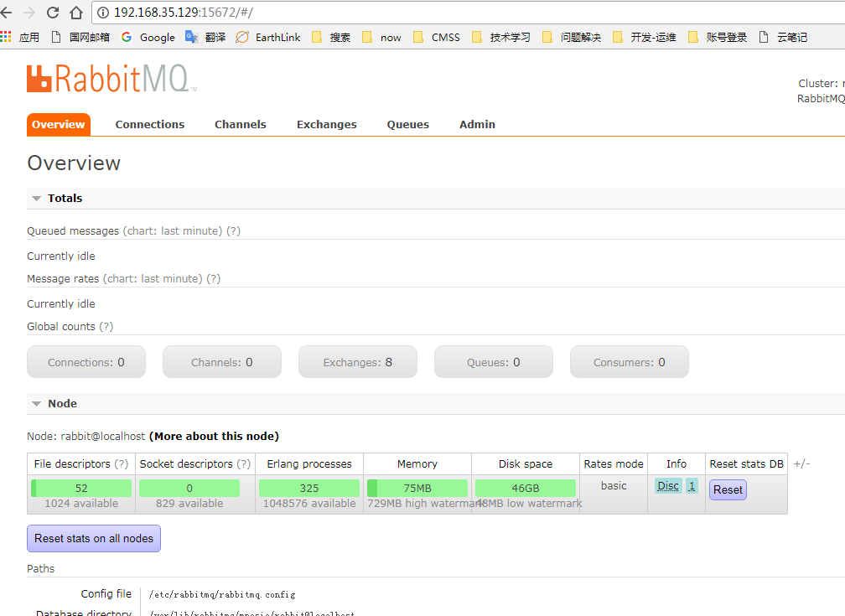Click the Exchanges: 8 count button
Screen dimensions: 845x616
(x=358, y=362)
